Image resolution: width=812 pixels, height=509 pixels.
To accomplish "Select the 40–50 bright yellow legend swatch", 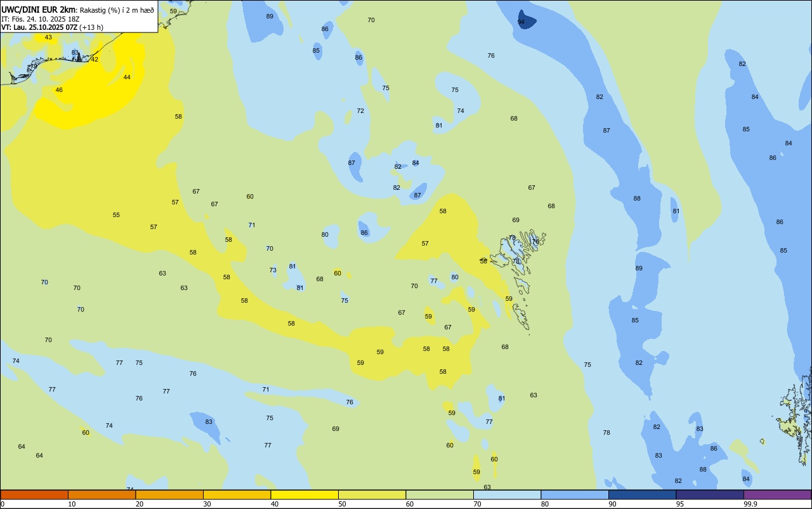I will (x=304, y=494).
